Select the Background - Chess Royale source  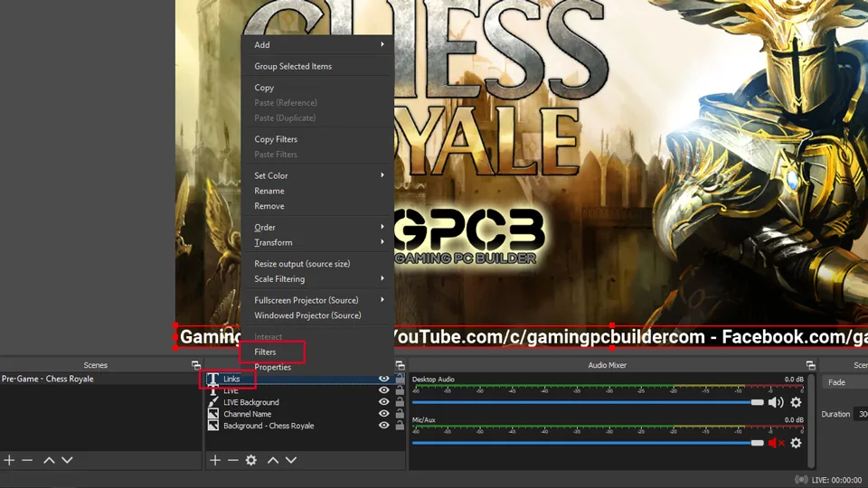(x=305, y=426)
